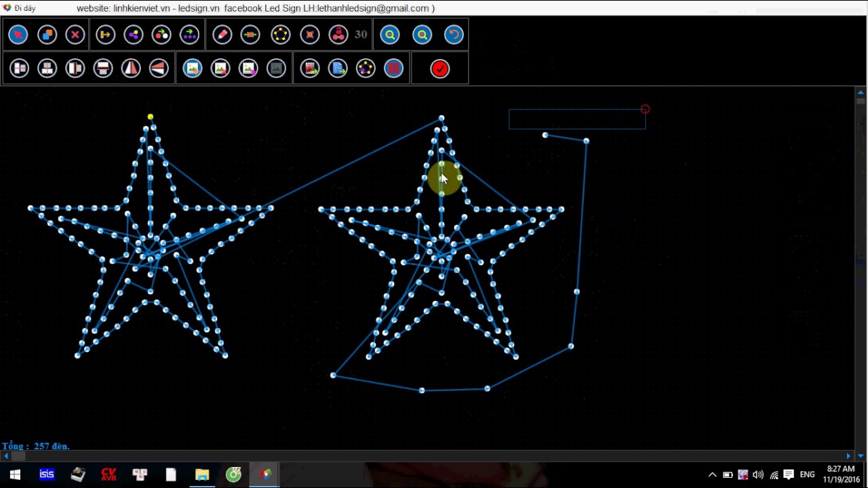The image size is (868, 488).
Task: Click the image icon with orange arrow
Action: (x=193, y=68)
